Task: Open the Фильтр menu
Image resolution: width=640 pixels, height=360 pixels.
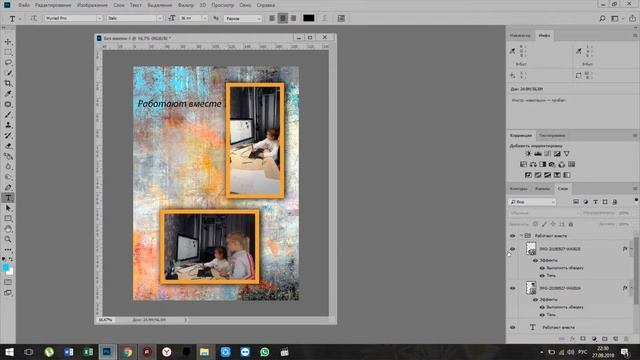Action: pos(186,5)
